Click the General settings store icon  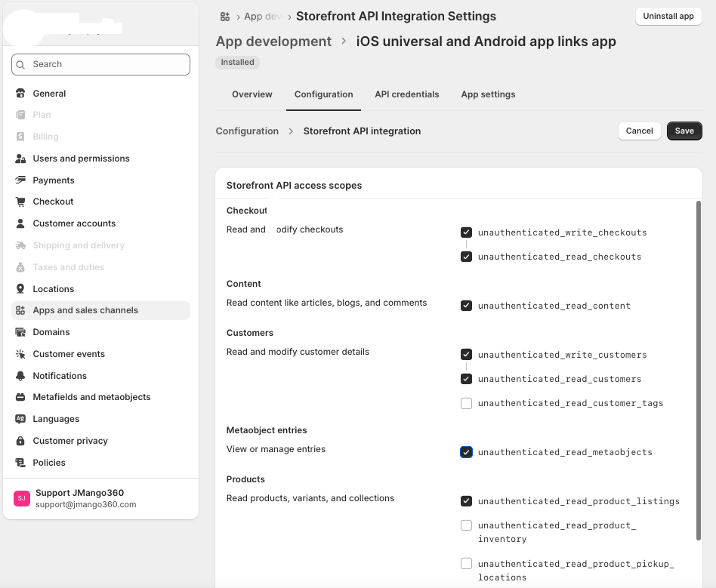[x=20, y=94]
